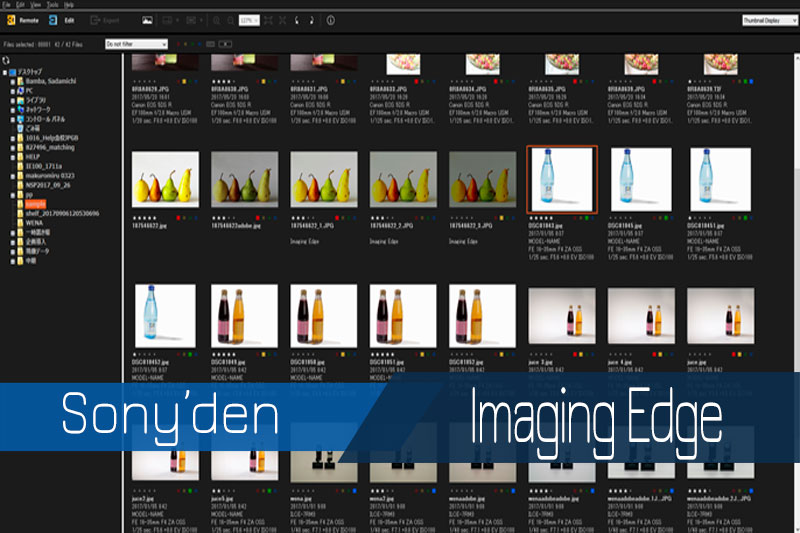Click the paired-frames icon in the filter bar

point(225,44)
